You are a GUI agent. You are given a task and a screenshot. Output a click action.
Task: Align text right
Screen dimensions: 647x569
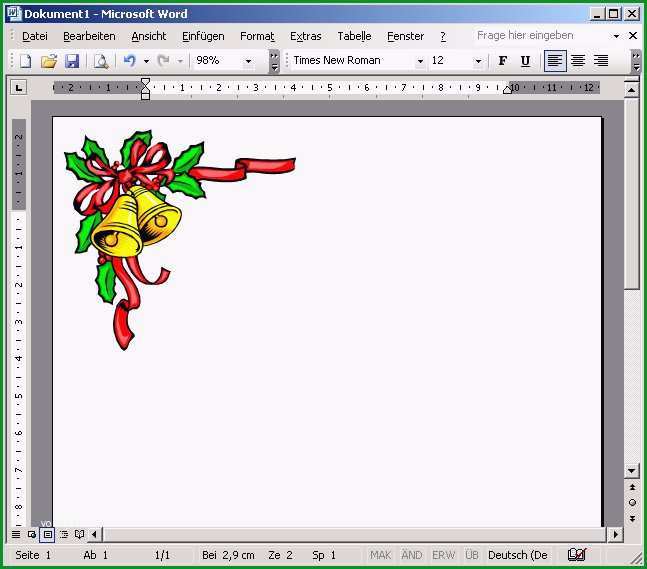pyautogui.click(x=601, y=61)
